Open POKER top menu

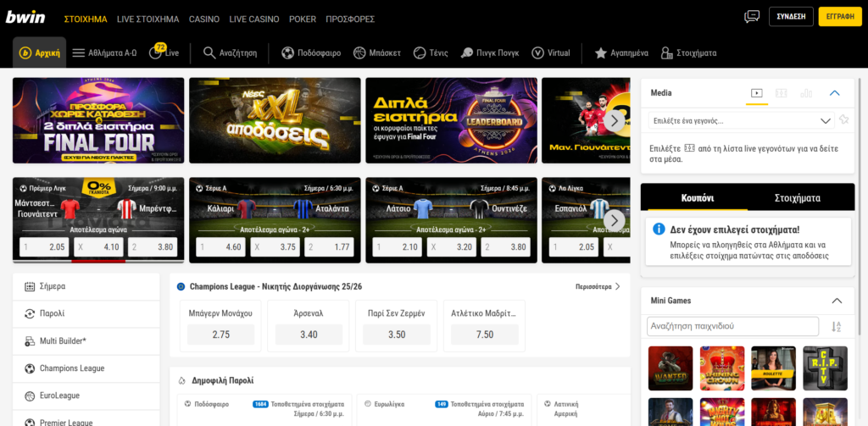(303, 19)
